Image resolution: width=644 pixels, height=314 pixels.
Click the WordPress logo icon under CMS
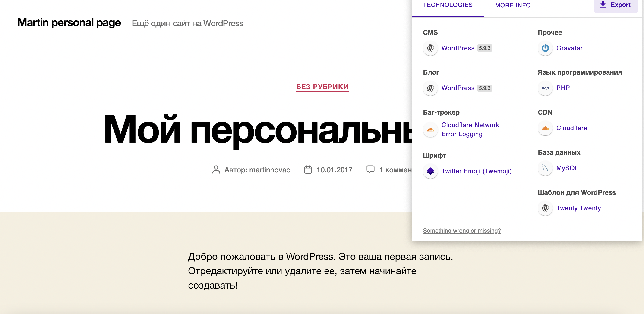pyautogui.click(x=430, y=48)
